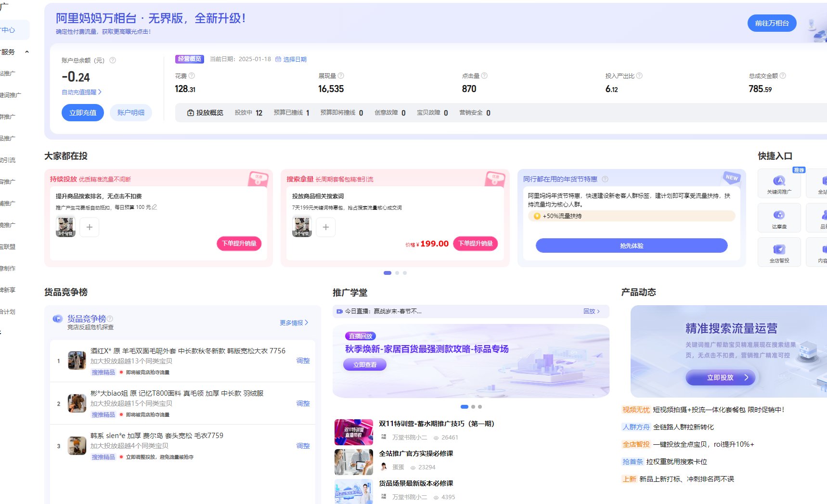The image size is (827, 504).
Task: Select the third dot of 大家都在投 carousel
Action: click(x=405, y=273)
